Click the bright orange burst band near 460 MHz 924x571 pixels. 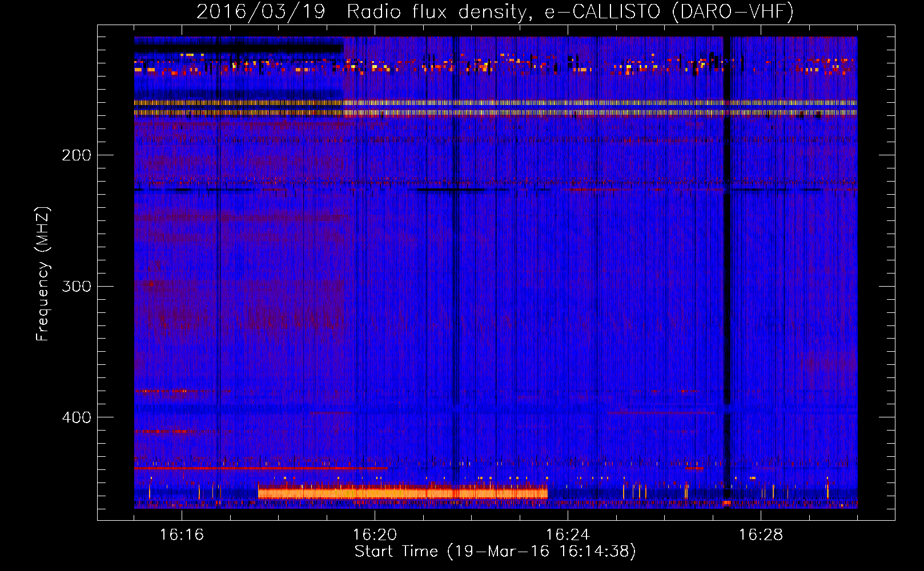403,492
